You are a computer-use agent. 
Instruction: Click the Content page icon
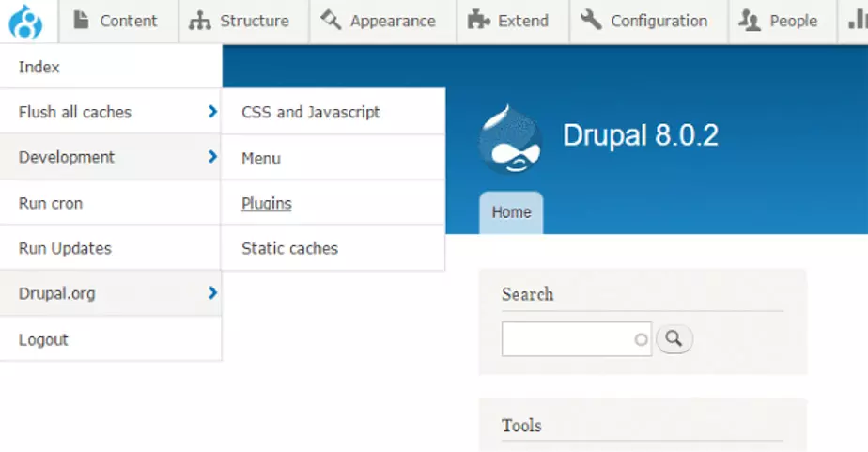pyautogui.click(x=82, y=21)
